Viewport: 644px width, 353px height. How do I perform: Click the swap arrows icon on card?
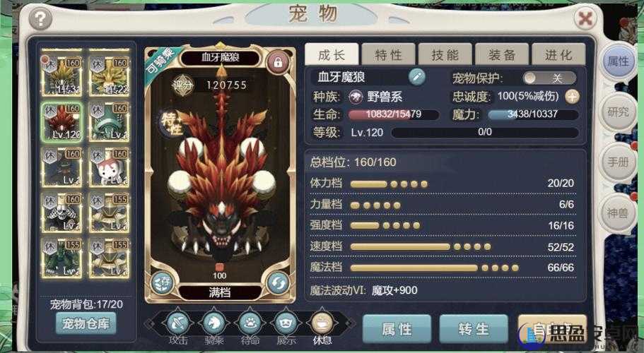click(x=278, y=283)
